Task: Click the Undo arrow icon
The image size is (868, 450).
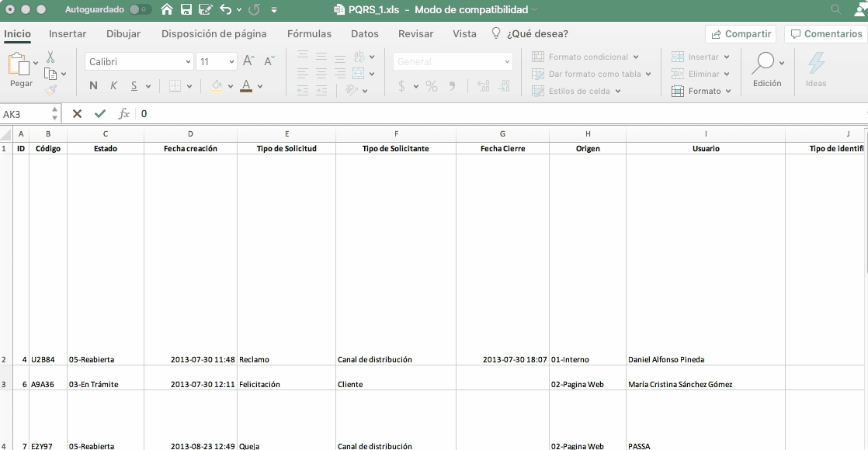Action: pyautogui.click(x=225, y=10)
